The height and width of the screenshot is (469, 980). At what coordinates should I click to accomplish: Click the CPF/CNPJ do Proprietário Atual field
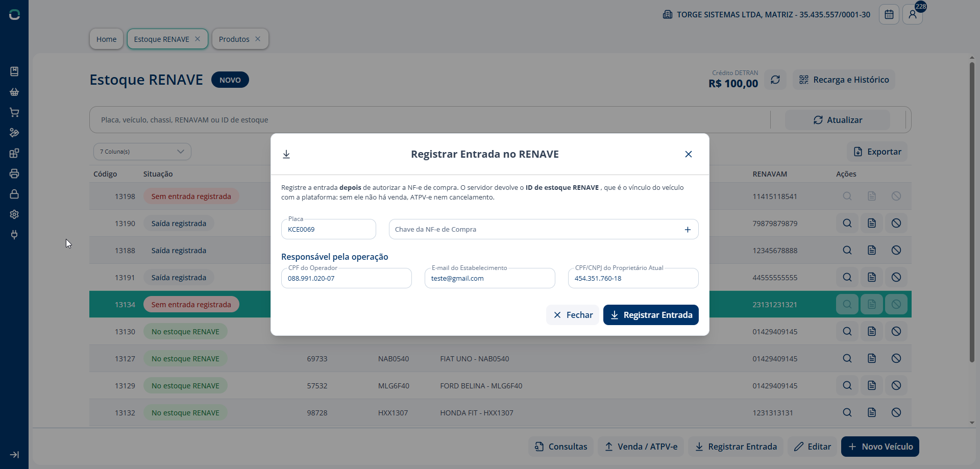click(633, 278)
